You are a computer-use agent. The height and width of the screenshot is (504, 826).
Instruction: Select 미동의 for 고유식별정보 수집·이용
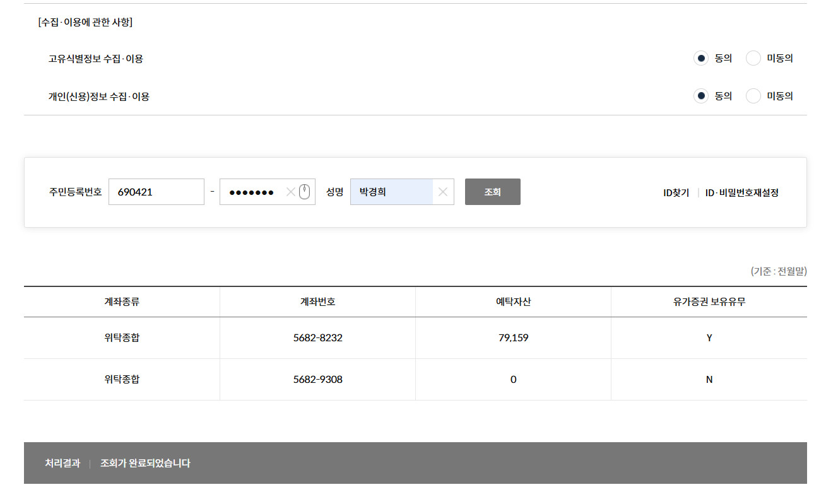tap(753, 59)
